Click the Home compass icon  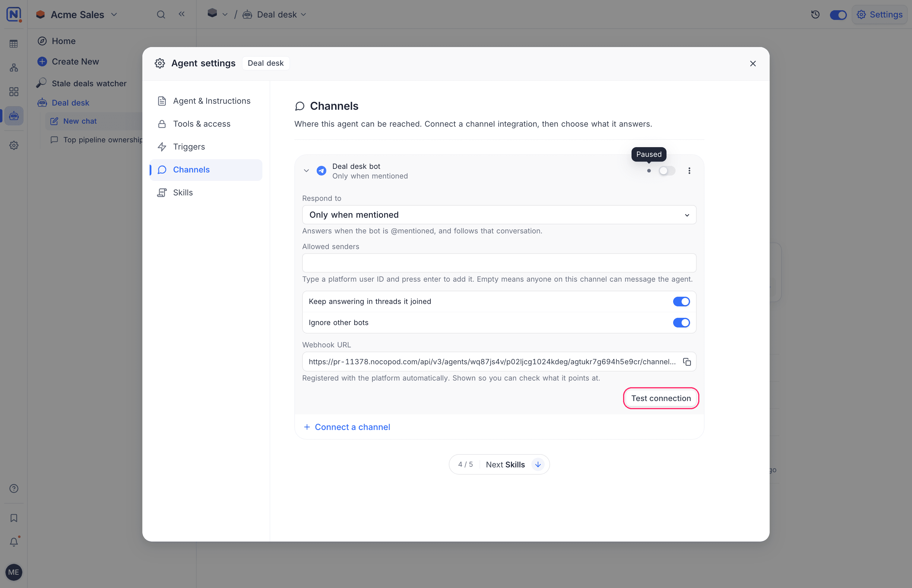pyautogui.click(x=43, y=41)
